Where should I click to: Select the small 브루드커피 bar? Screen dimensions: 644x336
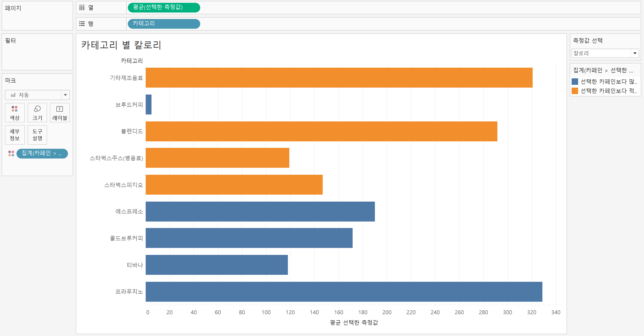pos(148,105)
